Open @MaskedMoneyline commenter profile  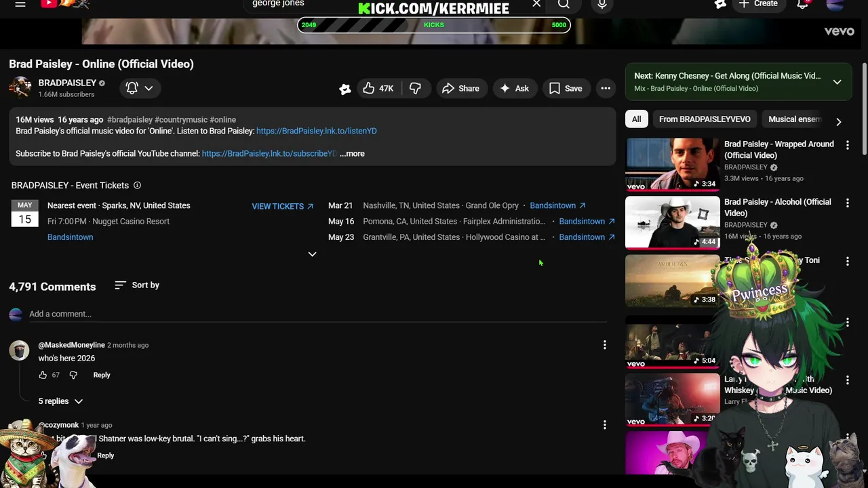point(72,345)
